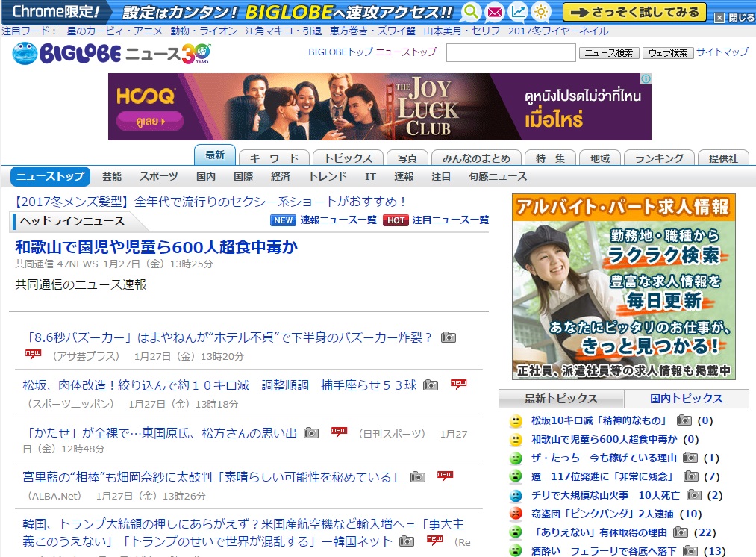Viewport: 756px width, 557px height.
Task: Click face icon beside 酒酔い フェラーリ topic
Action: (516, 550)
